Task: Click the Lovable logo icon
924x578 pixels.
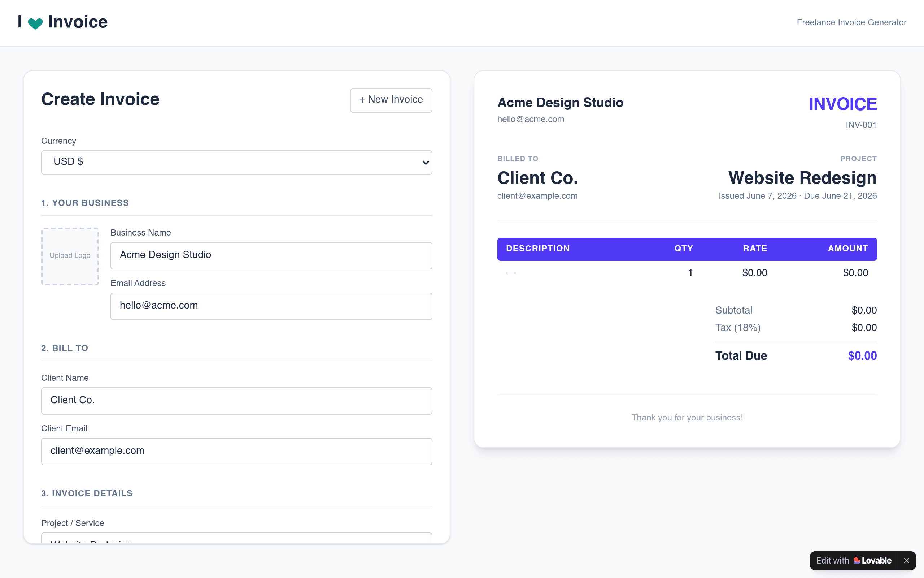Action: pos(857,560)
